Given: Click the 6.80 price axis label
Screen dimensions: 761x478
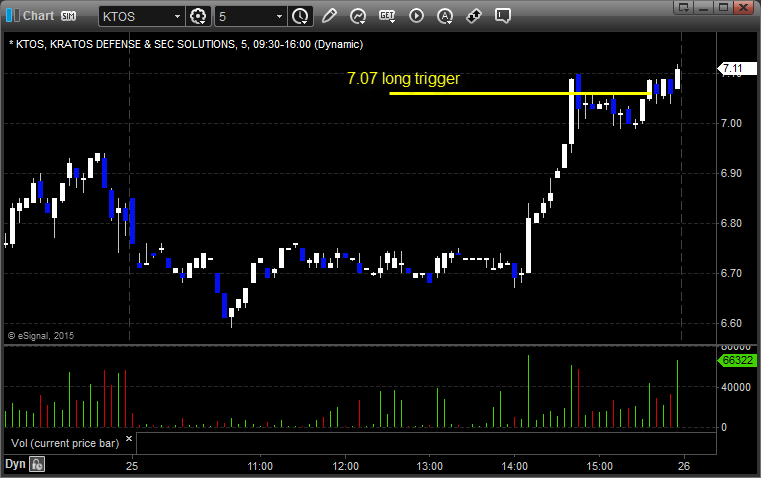Looking at the screenshot, I should coord(731,223).
